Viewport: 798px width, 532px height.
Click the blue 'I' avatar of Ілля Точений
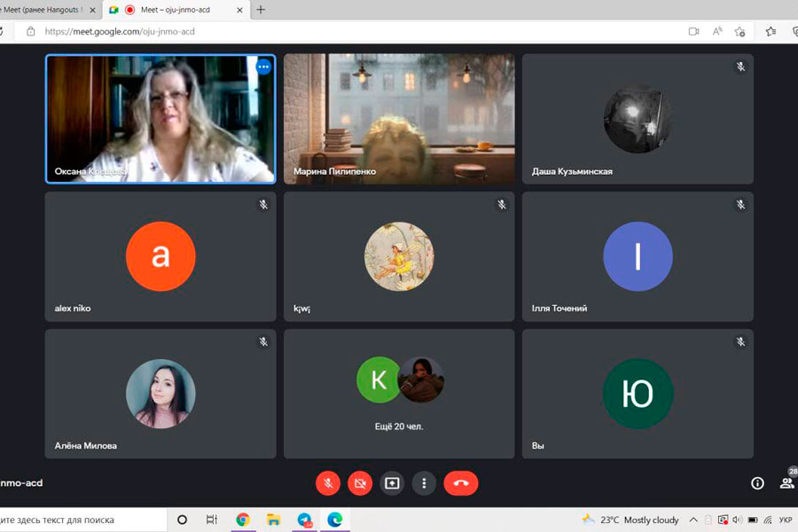pyautogui.click(x=638, y=256)
